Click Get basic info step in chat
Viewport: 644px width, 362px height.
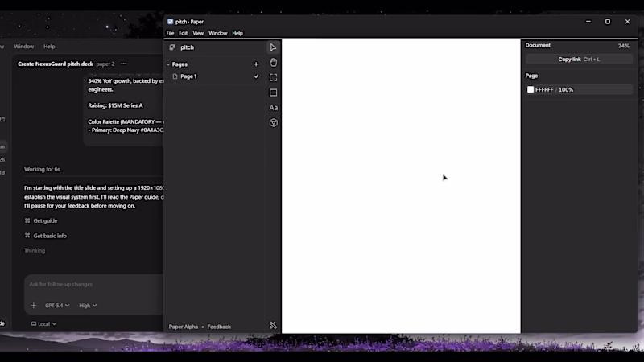click(50, 236)
